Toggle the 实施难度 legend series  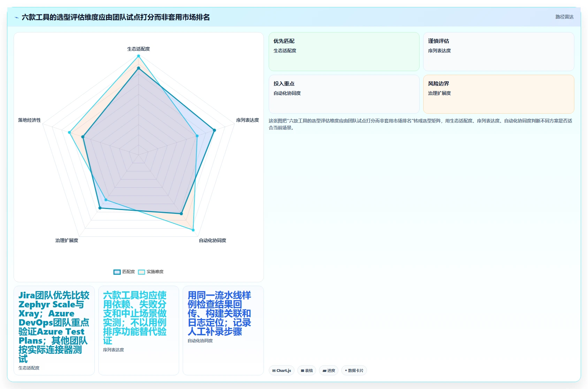click(151, 272)
